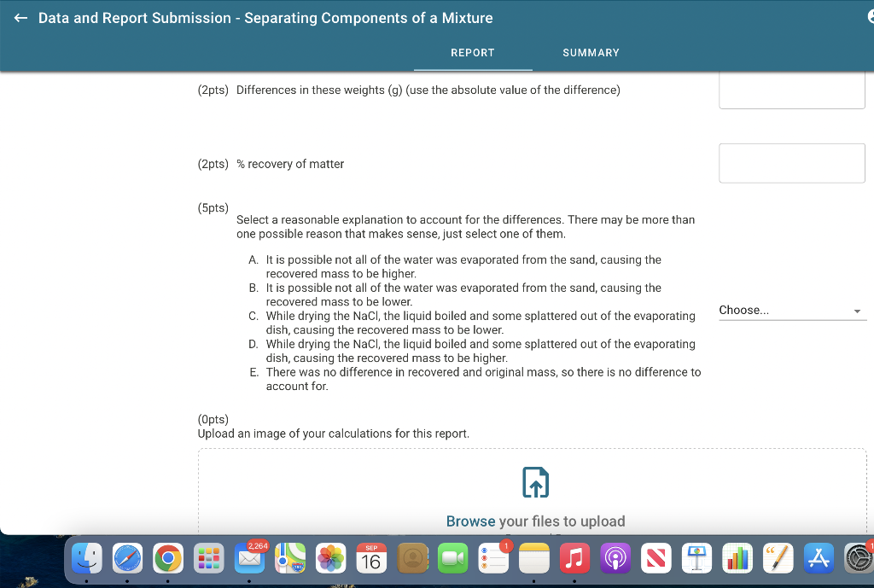
Task: Open Reminders with the notification badge
Action: coord(493,558)
